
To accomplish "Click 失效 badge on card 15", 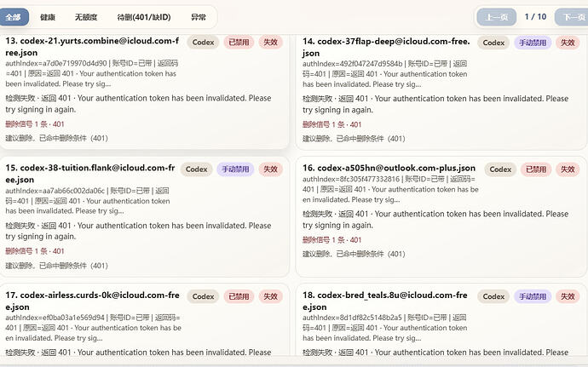I will (270, 169).
